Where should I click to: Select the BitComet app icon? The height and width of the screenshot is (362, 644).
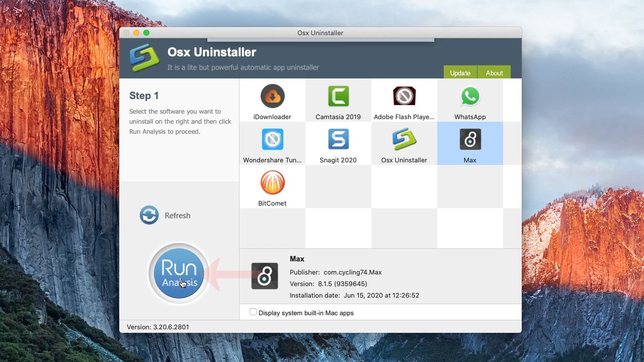[273, 183]
